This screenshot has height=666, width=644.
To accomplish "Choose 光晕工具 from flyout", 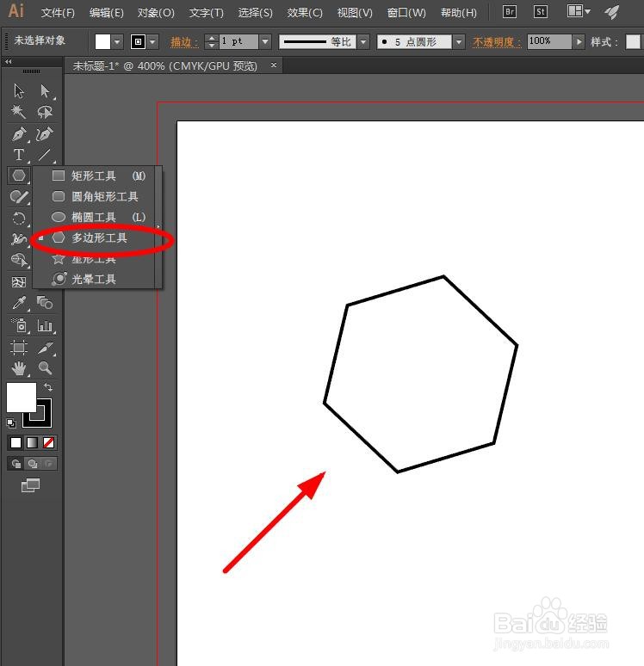I will click(x=94, y=279).
